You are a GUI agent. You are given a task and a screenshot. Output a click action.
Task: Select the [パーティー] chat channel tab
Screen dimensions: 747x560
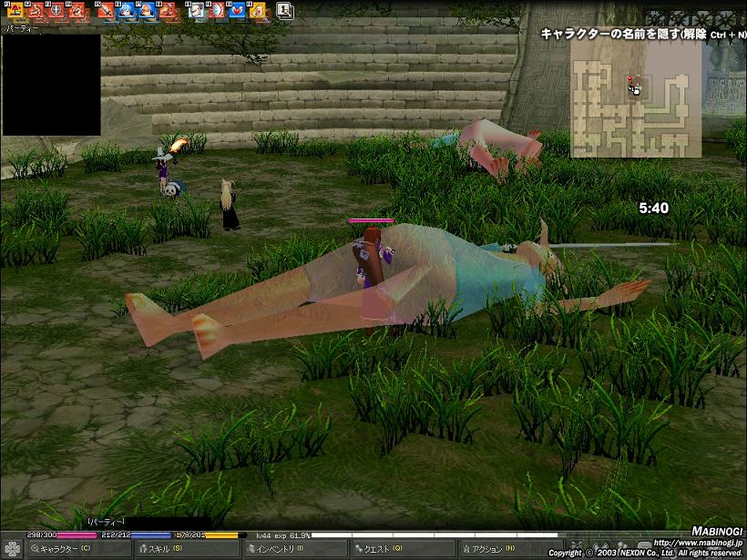click(x=107, y=522)
